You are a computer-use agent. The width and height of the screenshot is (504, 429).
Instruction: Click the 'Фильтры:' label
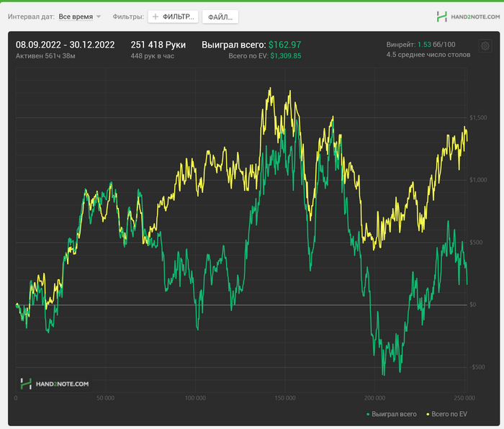[128, 17]
